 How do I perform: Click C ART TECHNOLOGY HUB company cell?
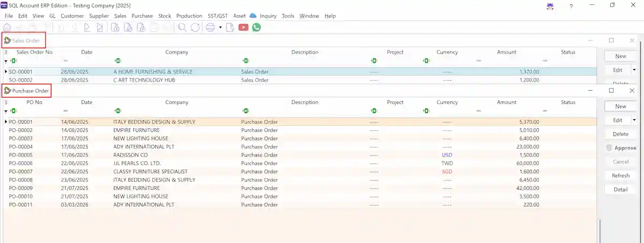[x=144, y=80]
